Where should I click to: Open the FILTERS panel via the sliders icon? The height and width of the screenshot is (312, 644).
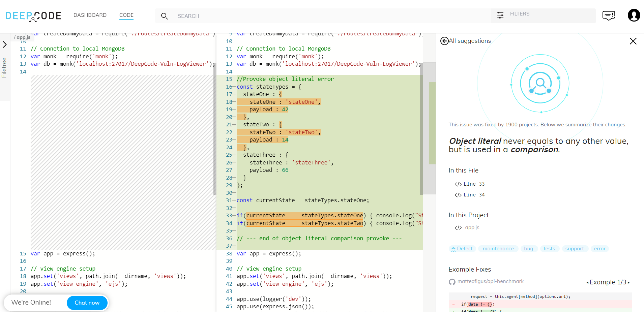[x=500, y=15]
